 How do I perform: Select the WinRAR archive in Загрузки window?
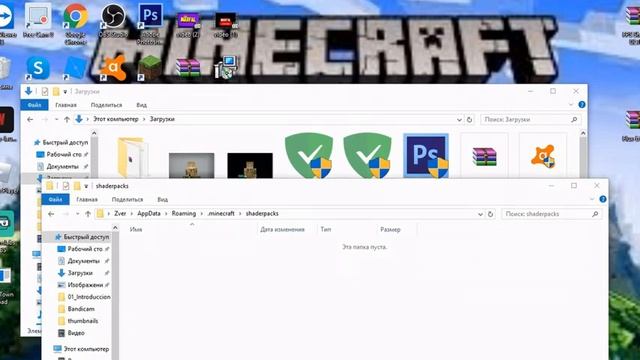click(484, 156)
